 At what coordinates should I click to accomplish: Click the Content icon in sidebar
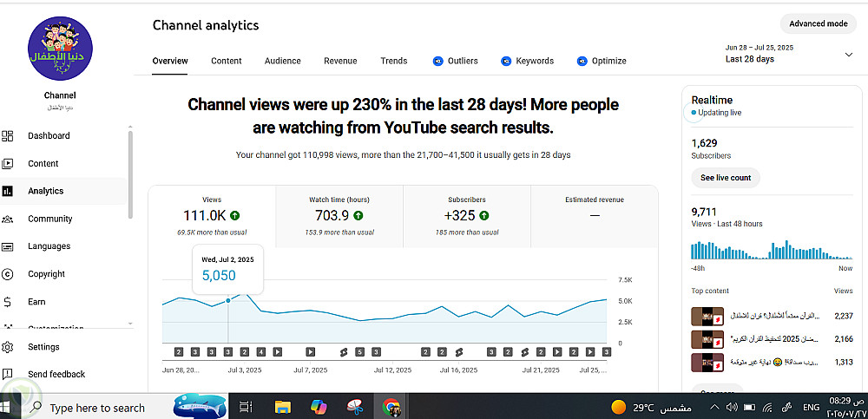(x=8, y=164)
